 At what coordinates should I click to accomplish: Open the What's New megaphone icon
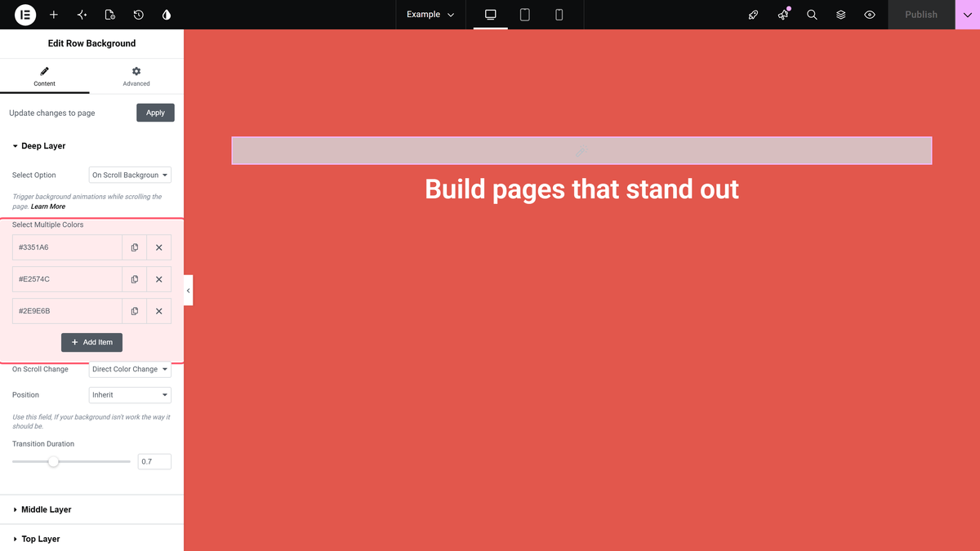[783, 15]
